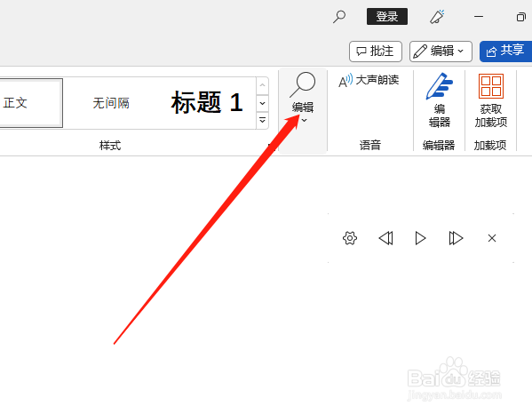
Task: Open the 批注 comments button
Action: (x=376, y=52)
